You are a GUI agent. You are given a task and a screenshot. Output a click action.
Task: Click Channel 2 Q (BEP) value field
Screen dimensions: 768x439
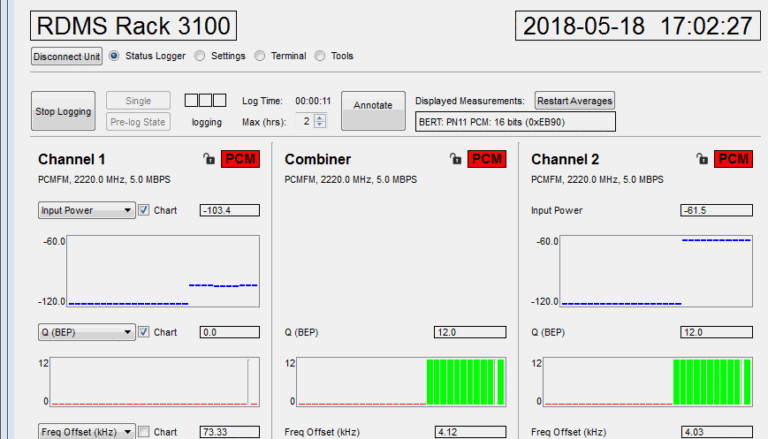[717, 332]
